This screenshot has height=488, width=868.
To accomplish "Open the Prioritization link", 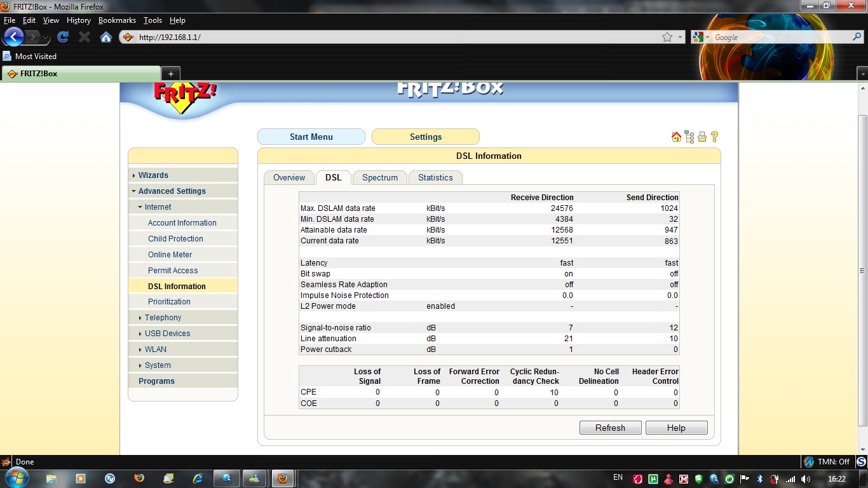I will [x=169, y=302].
